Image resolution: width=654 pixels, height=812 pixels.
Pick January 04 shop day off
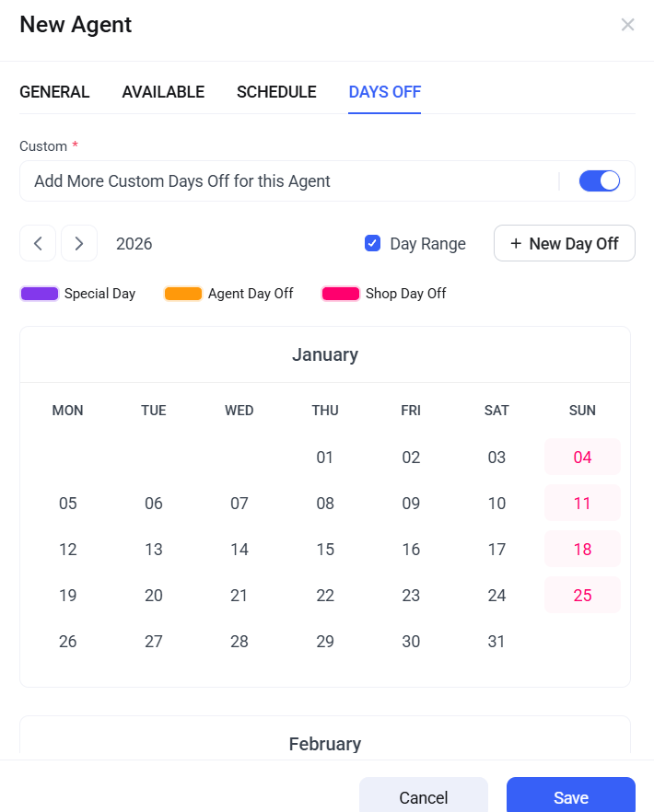pos(582,458)
